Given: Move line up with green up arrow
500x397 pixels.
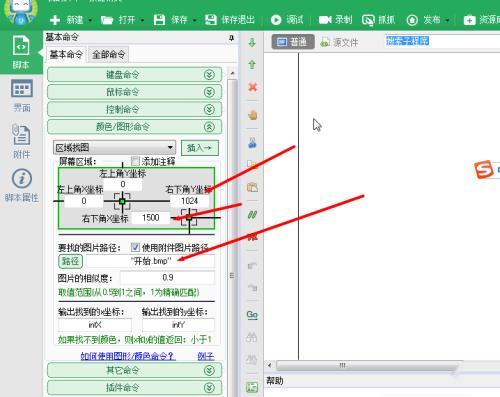Looking at the screenshot, I should pyautogui.click(x=252, y=65).
